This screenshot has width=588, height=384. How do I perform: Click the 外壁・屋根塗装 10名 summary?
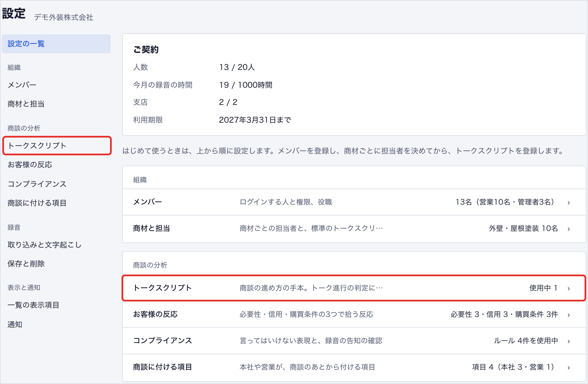point(524,228)
